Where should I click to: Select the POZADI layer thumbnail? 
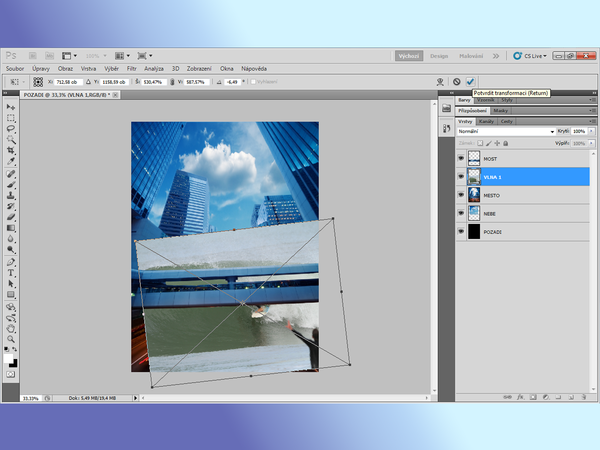pyautogui.click(x=474, y=231)
